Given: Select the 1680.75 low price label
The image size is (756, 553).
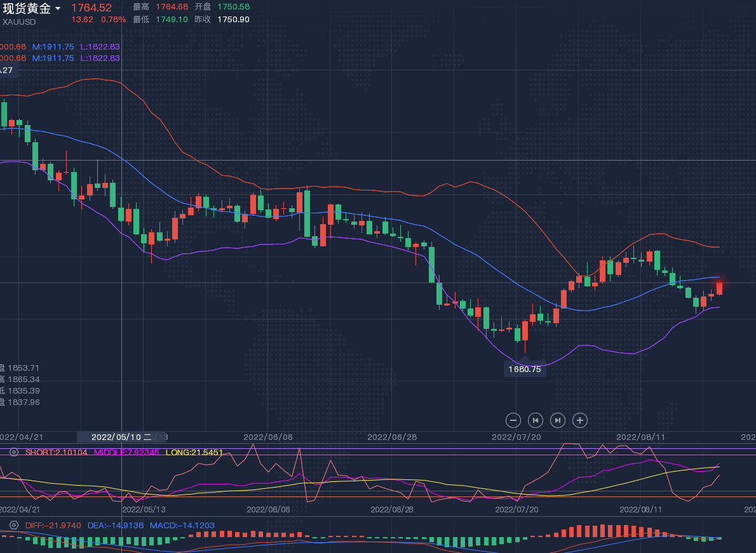Looking at the screenshot, I should 525,370.
